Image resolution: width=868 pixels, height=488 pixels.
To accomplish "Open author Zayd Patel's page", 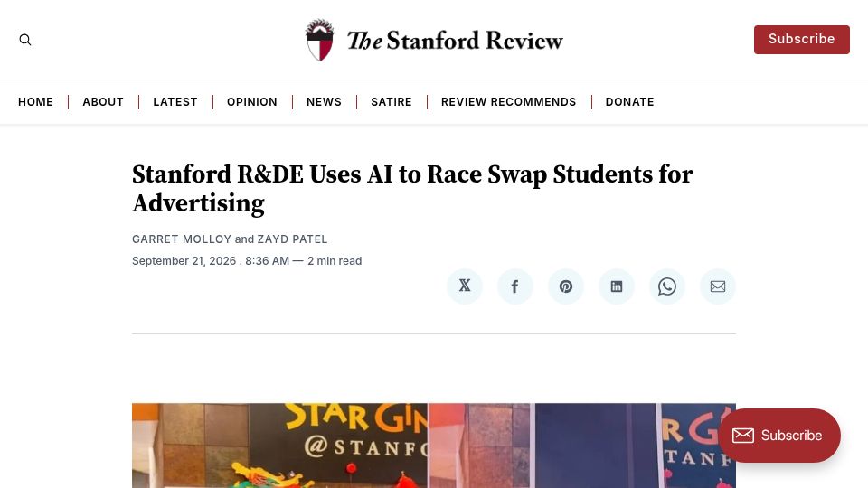I will [292, 239].
